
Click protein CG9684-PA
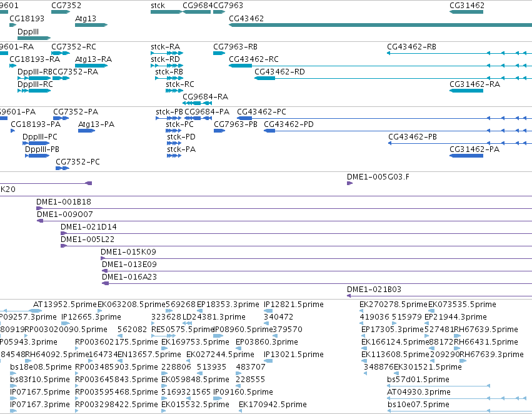point(198,118)
